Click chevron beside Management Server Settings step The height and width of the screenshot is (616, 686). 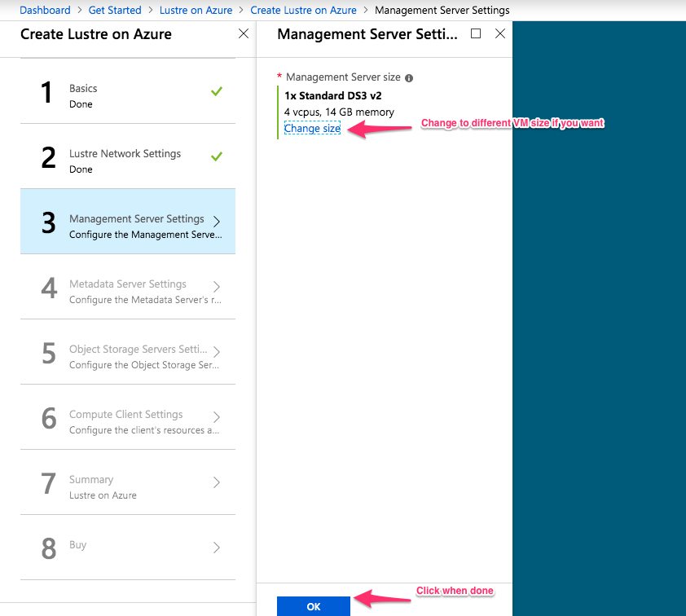pyautogui.click(x=217, y=222)
